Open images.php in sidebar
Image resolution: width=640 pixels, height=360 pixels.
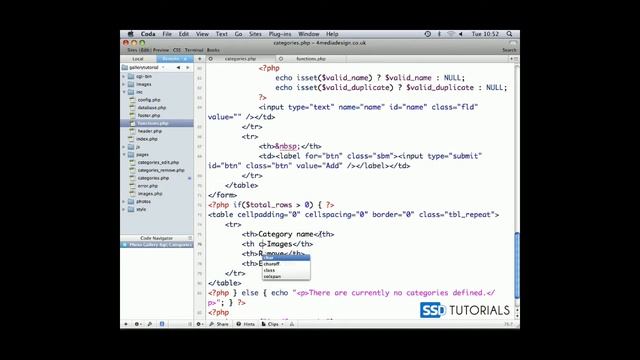[150, 194]
